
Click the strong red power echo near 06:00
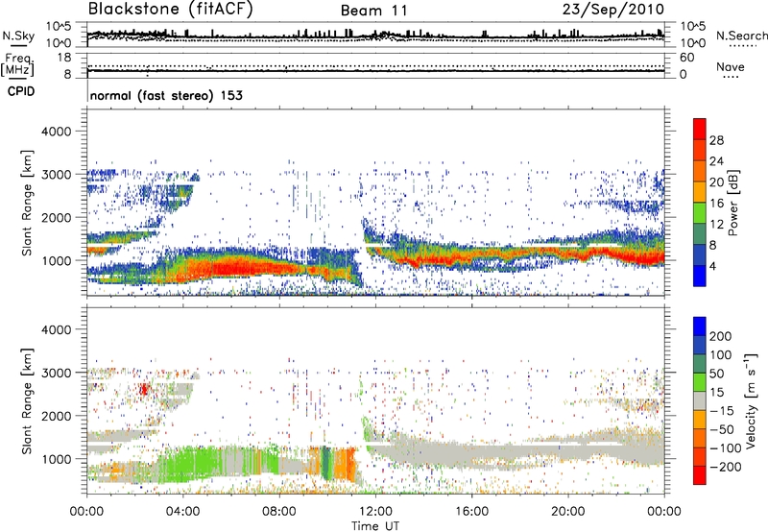[x=230, y=269]
